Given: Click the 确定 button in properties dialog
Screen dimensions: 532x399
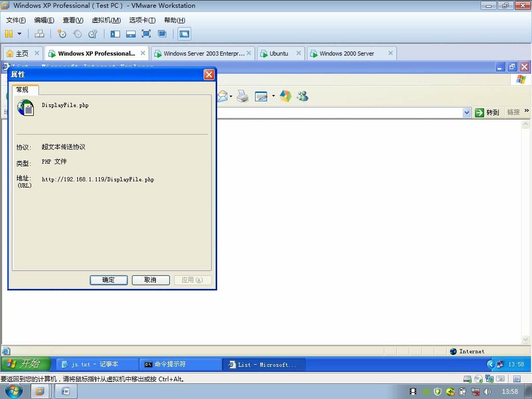Looking at the screenshot, I should point(109,280).
